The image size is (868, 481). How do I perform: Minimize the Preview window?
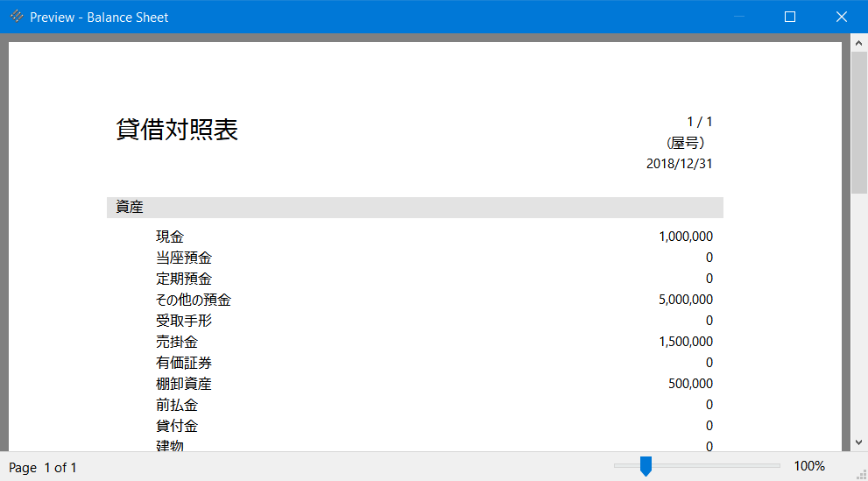tap(738, 17)
